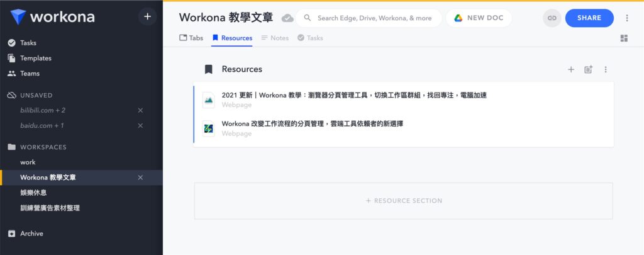Open the Archive section
Viewport: 644px width, 255px height.
31,233
